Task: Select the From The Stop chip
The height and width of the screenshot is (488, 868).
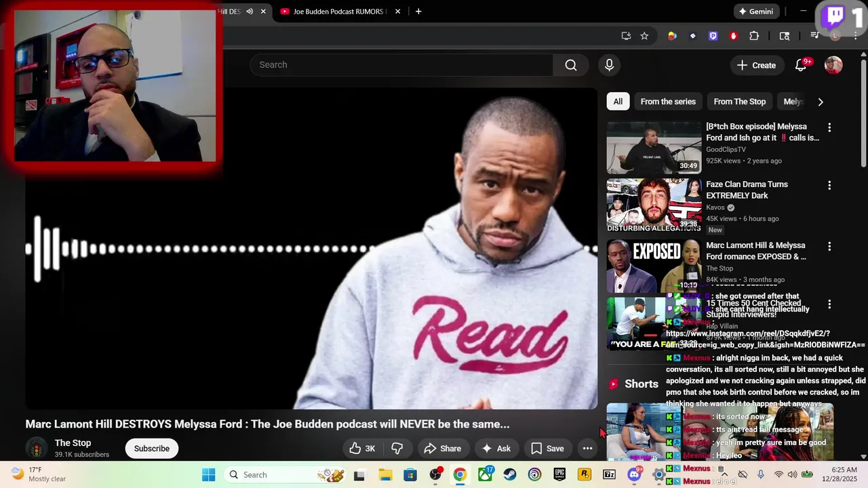Action: coord(739,102)
